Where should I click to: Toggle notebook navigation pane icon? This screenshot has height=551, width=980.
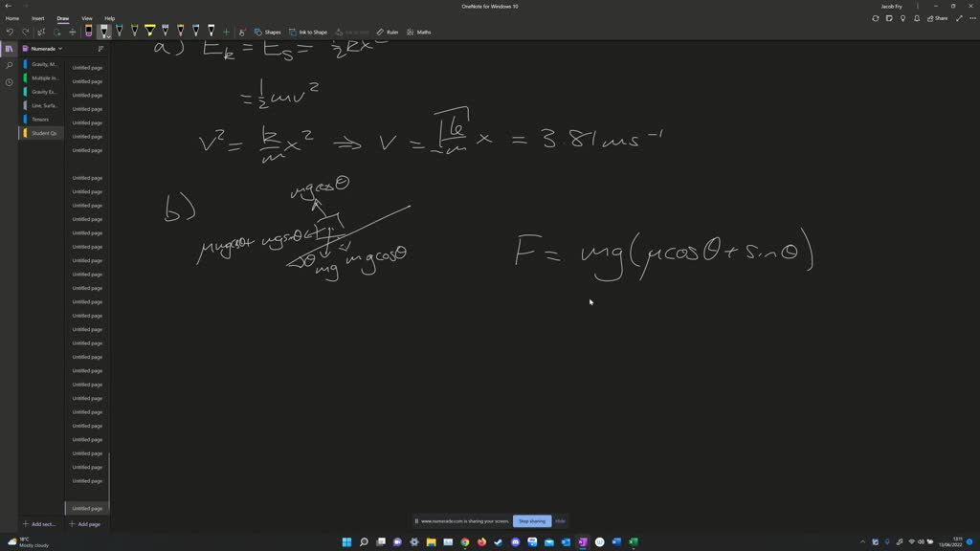[x=9, y=49]
